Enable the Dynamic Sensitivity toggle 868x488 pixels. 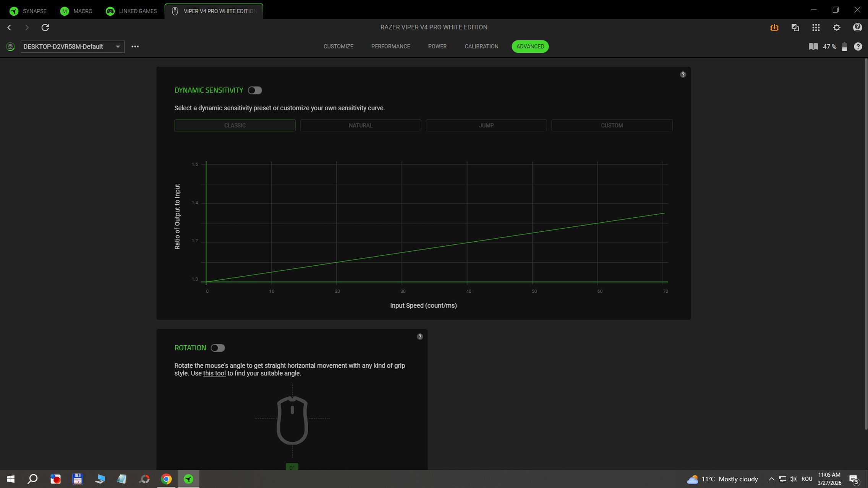click(254, 90)
